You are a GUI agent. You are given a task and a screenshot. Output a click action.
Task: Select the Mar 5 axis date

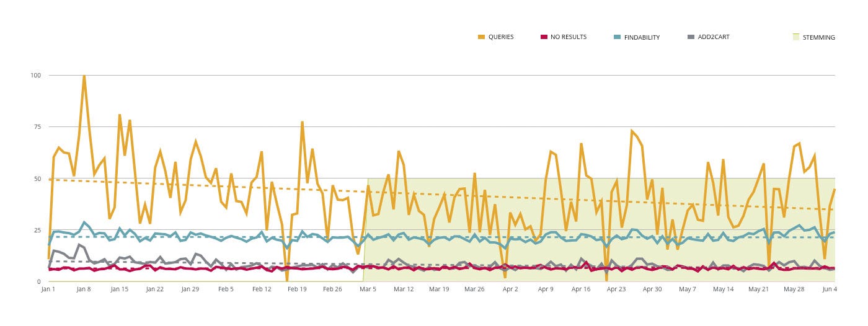click(x=368, y=289)
